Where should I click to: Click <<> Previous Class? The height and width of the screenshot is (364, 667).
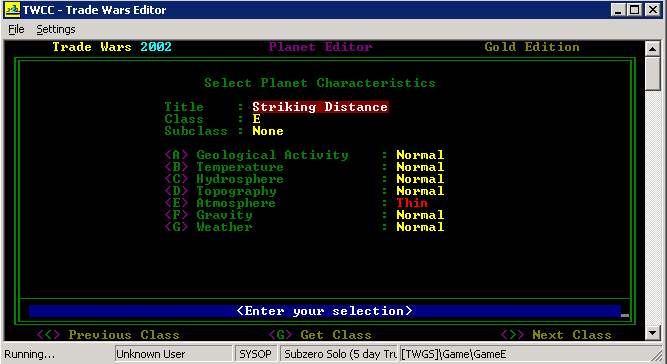(x=108, y=335)
